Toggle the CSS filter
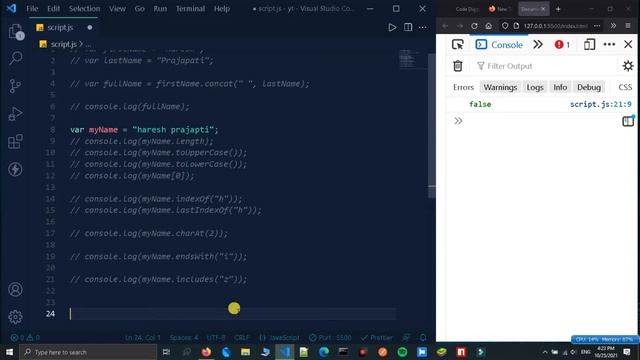This screenshot has height=360, width=640. [x=625, y=87]
